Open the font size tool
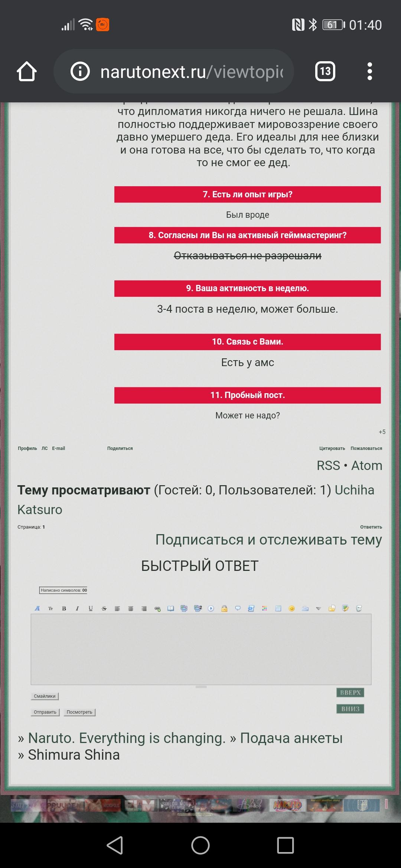Screen dimensions: 401x868 [x=50, y=608]
